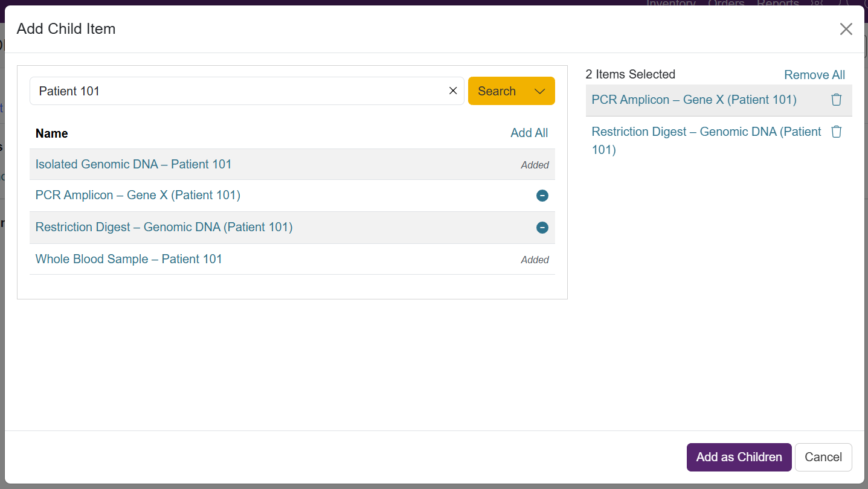Click the yellow Search button
The image size is (868, 489).
click(x=497, y=91)
